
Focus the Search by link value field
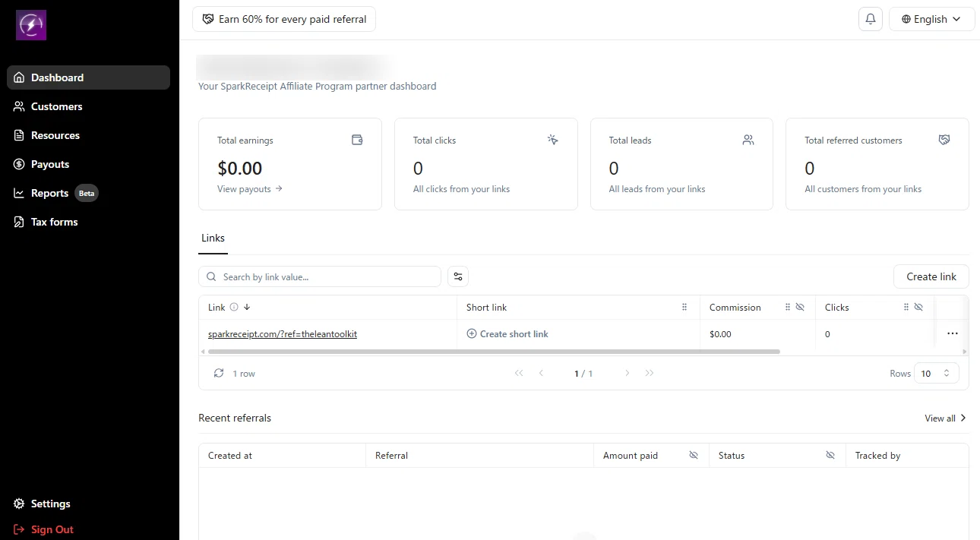(320, 276)
